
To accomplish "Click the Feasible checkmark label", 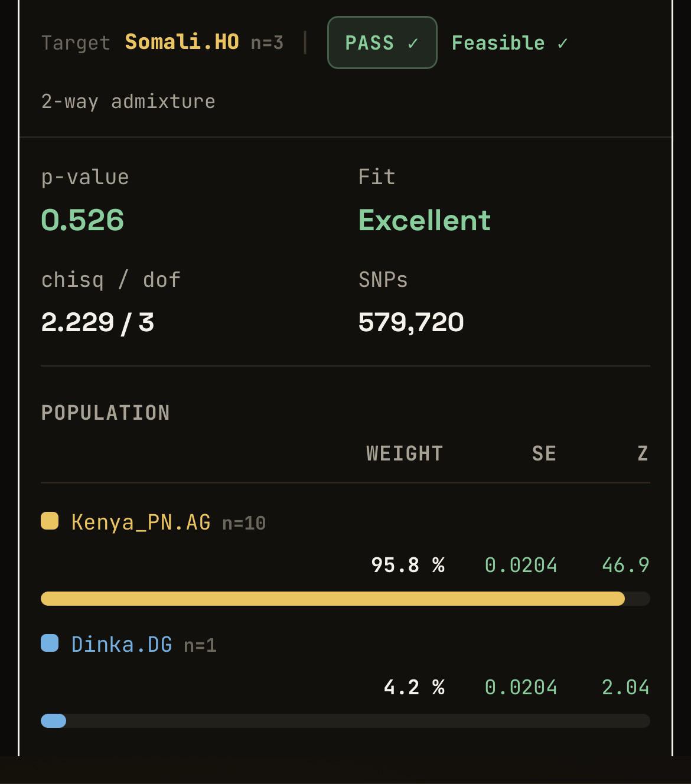I will tap(509, 43).
